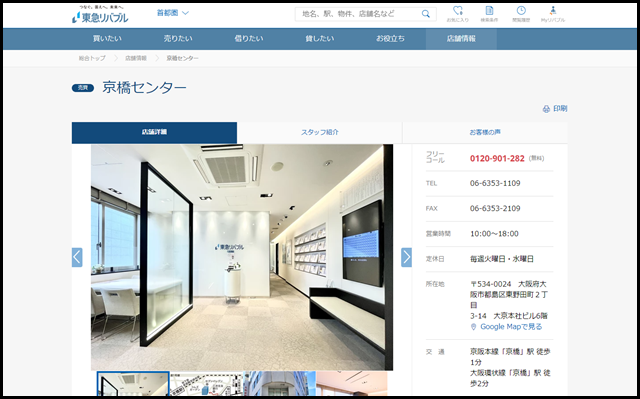Click the map pin icon

(x=473, y=327)
